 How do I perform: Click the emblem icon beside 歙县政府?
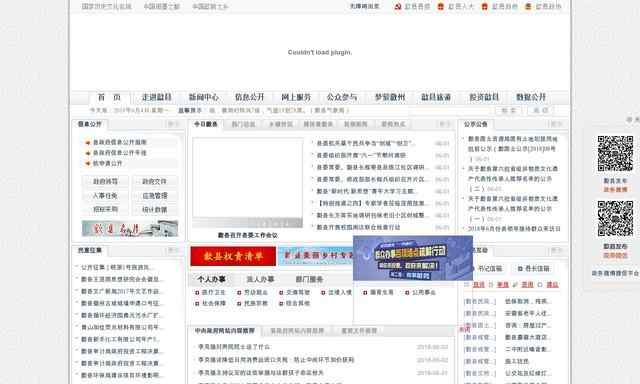point(484,7)
